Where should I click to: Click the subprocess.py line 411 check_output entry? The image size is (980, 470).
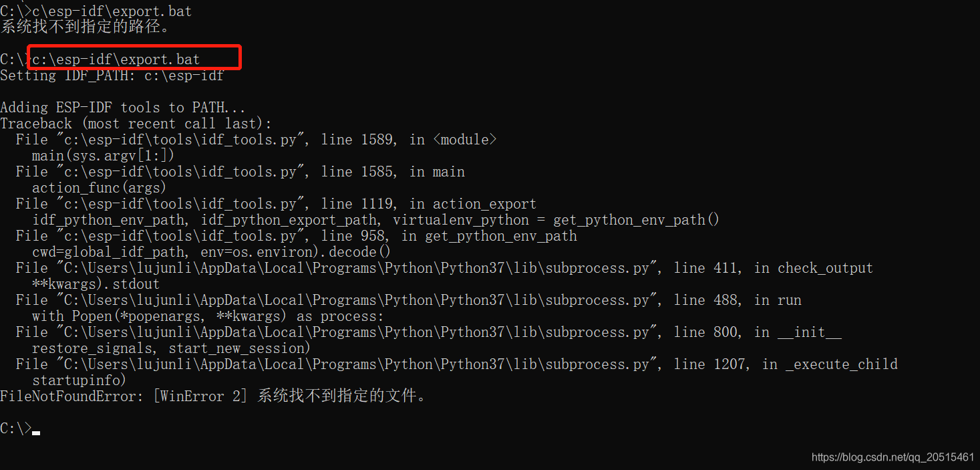pos(445,268)
